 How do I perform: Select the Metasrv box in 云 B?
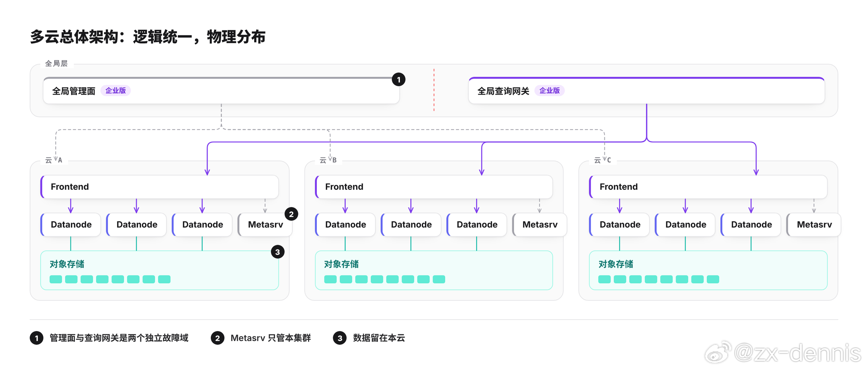coord(539,225)
